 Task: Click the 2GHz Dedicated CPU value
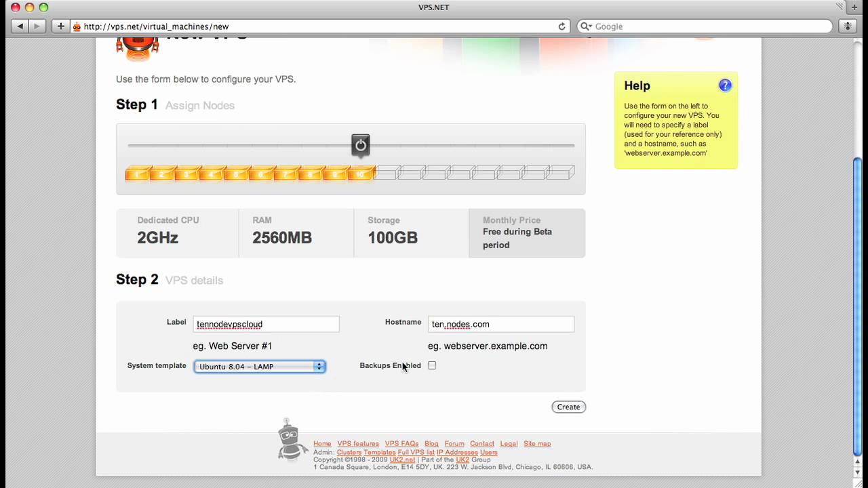pos(157,238)
